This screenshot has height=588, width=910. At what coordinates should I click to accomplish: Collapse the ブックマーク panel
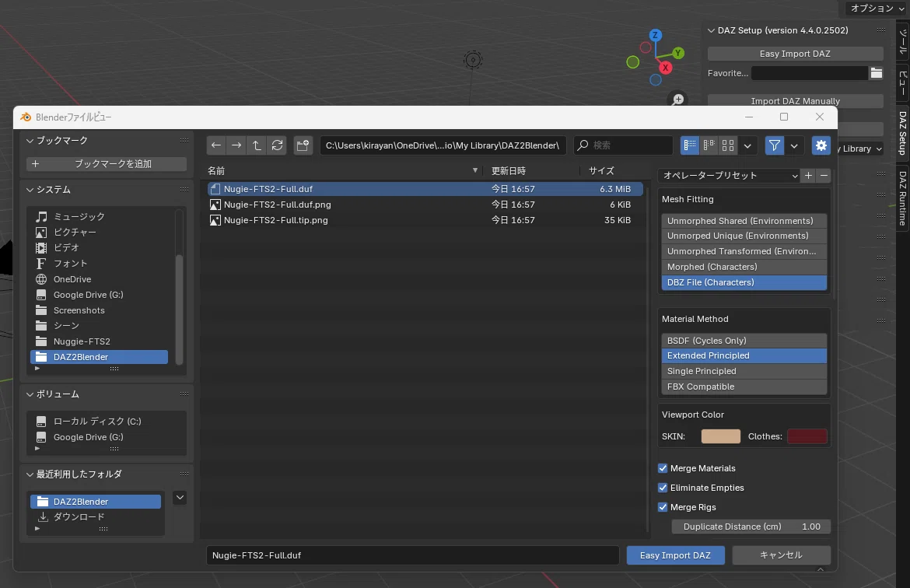(30, 141)
